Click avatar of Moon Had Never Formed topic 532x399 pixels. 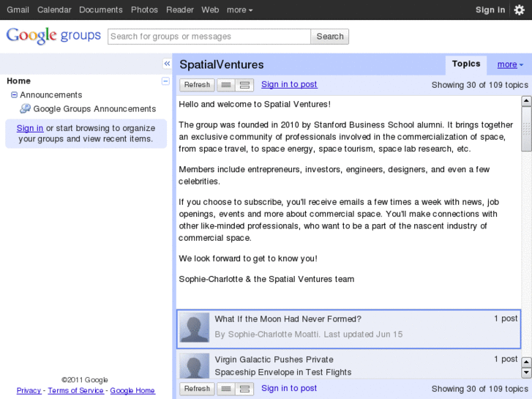[x=194, y=327]
